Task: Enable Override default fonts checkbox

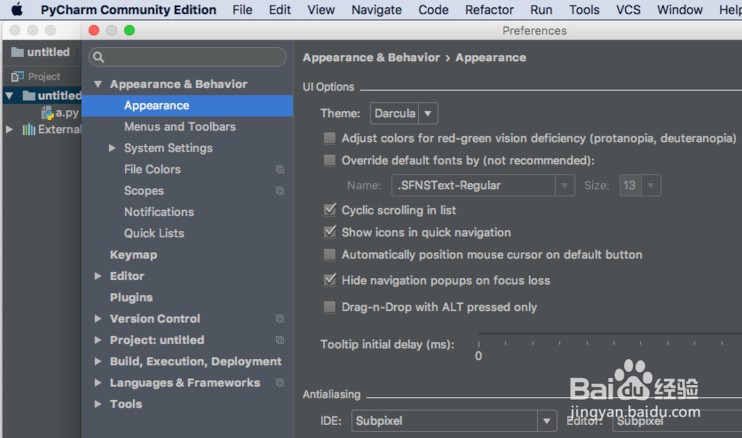Action: [x=330, y=160]
